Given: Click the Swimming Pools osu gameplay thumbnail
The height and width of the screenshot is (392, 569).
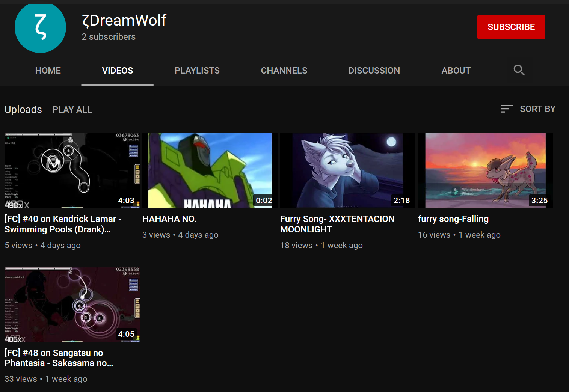Looking at the screenshot, I should point(72,170).
